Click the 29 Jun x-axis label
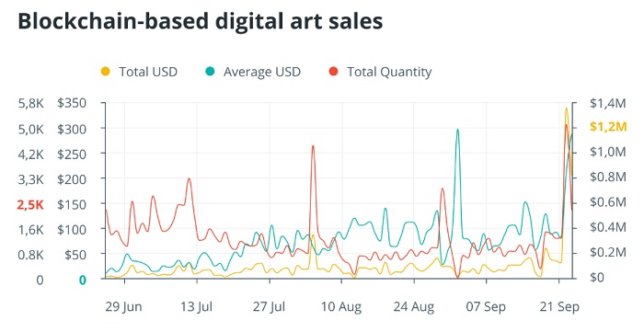The image size is (644, 332). click(x=123, y=307)
